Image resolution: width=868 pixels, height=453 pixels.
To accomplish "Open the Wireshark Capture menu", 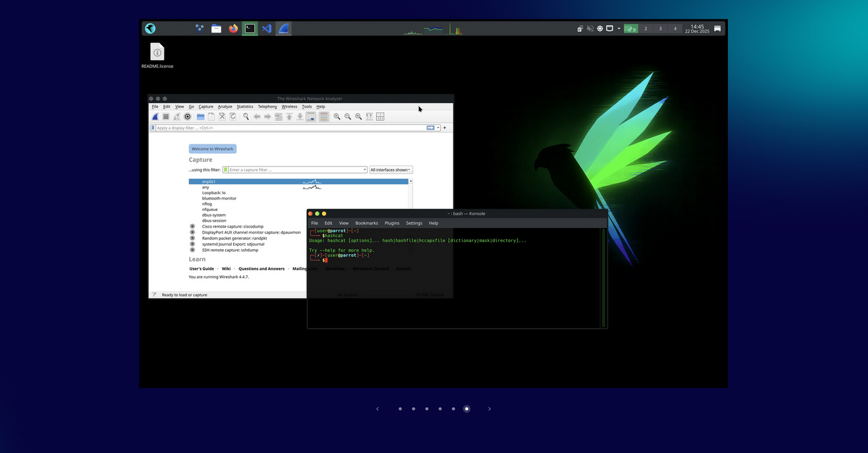I will 206,106.
